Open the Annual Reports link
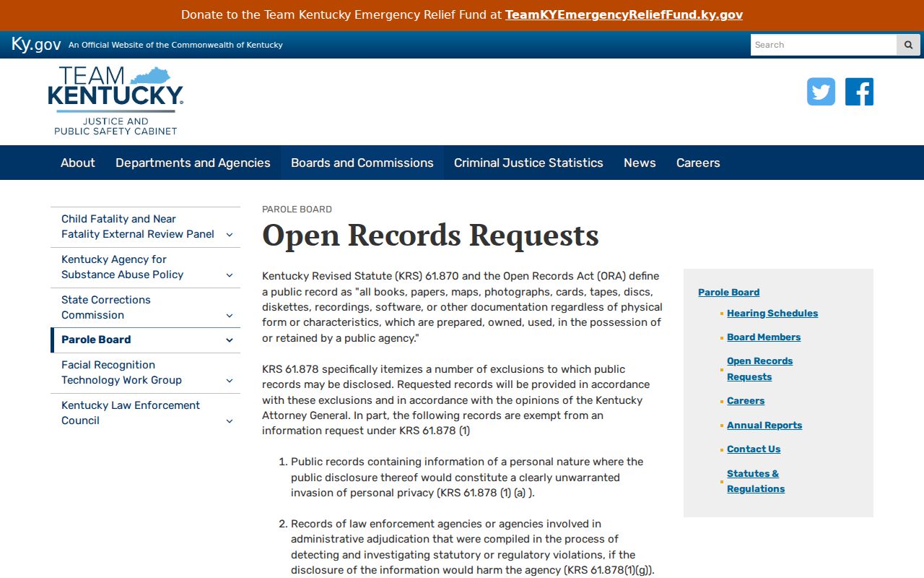 point(764,425)
